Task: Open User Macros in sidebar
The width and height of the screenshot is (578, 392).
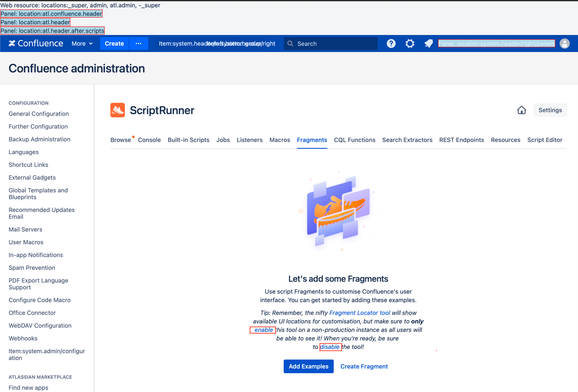Action: [x=26, y=242]
